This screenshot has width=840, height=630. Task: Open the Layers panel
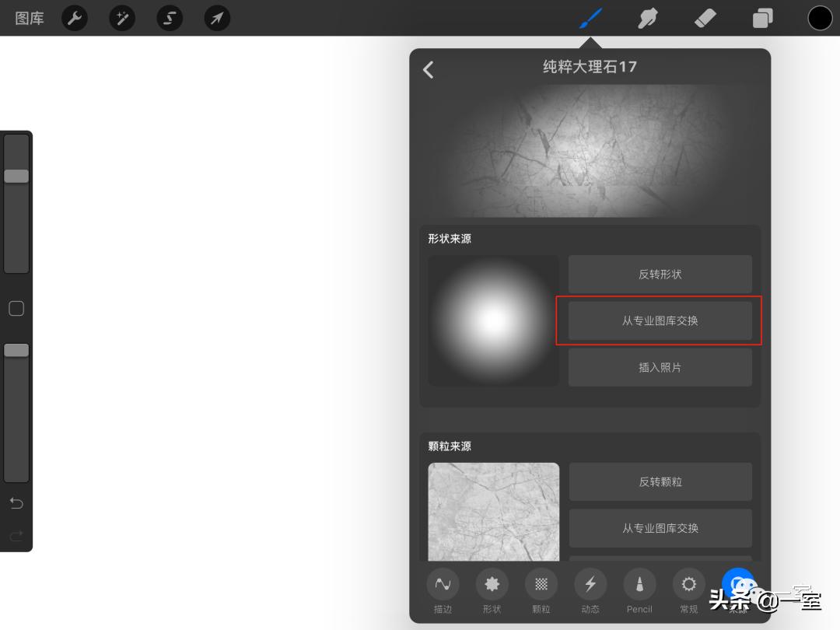coord(761,17)
